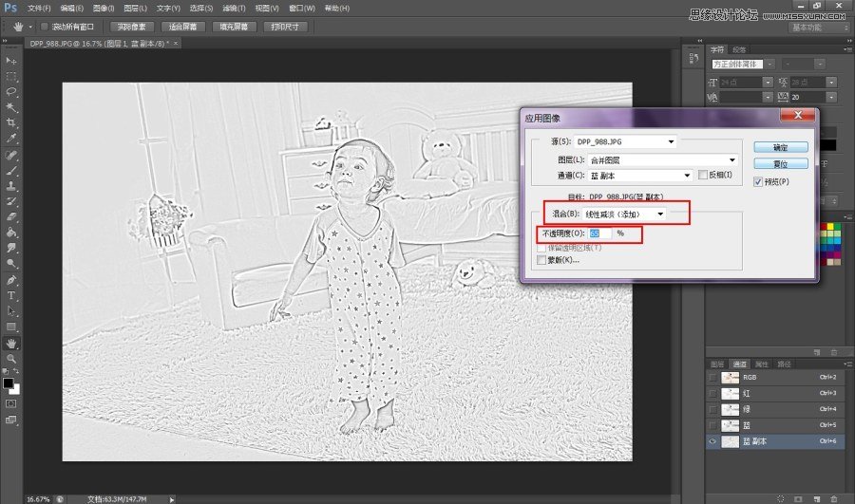
Task: Open the Channel (通道) dropdown
Action: coord(640,176)
